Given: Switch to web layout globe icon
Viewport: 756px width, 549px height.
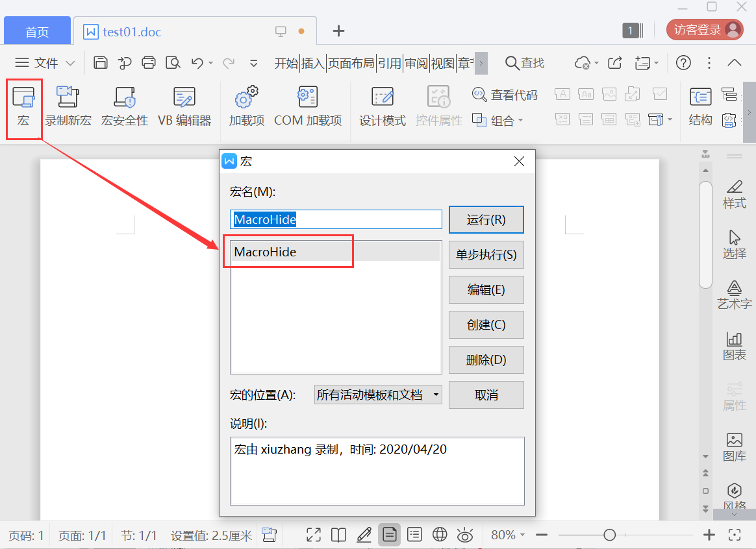Looking at the screenshot, I should 440,535.
